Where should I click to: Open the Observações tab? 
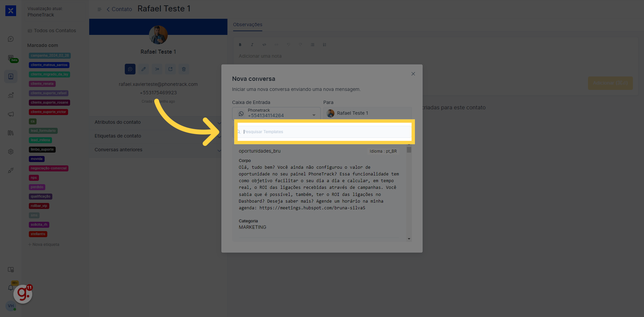point(248,24)
